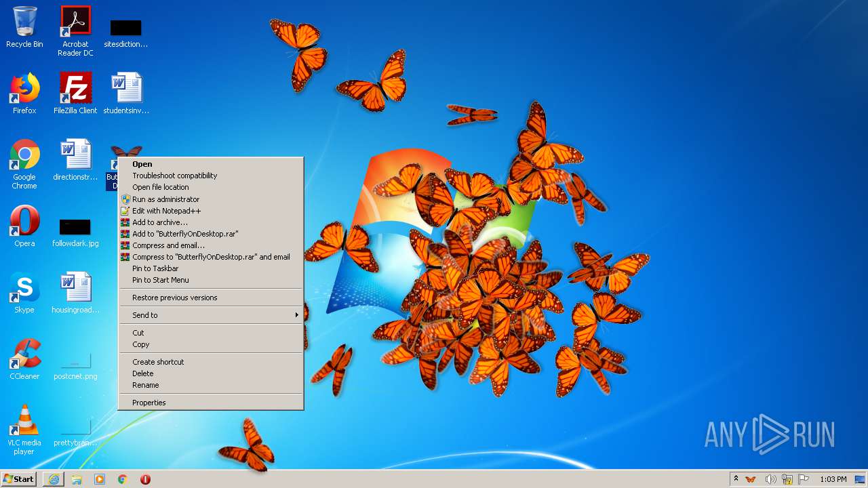Choose Cut from the context menu
Screen dimensions: 868x488
click(210, 333)
